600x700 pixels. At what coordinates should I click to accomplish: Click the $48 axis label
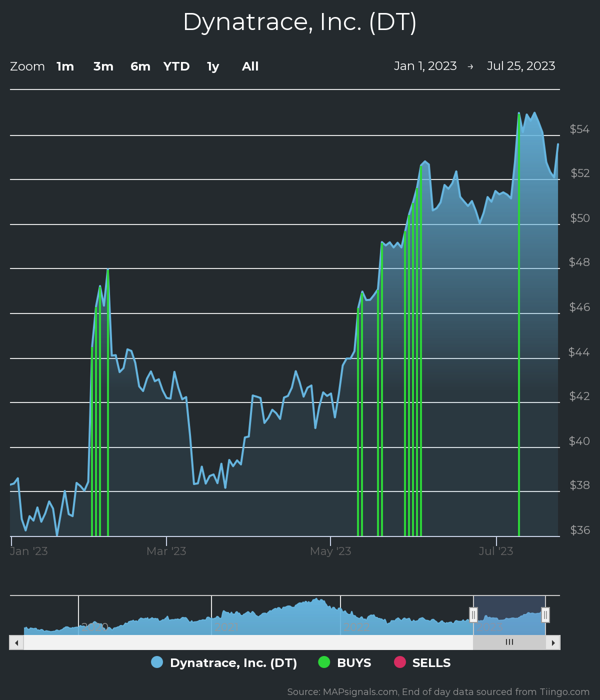pyautogui.click(x=579, y=262)
